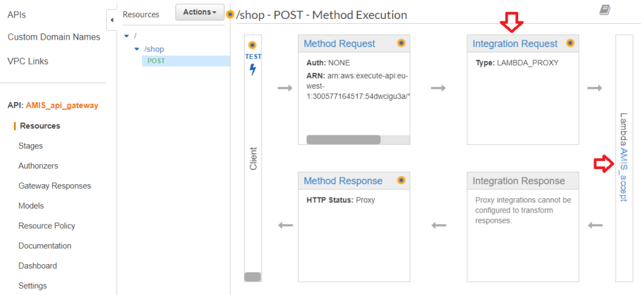Open the Actions dropdown menu
This screenshot has width=644, height=295.
[x=199, y=13]
